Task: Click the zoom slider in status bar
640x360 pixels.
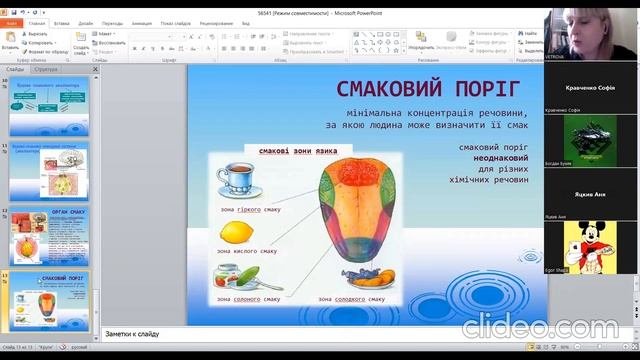Action: 600,347
